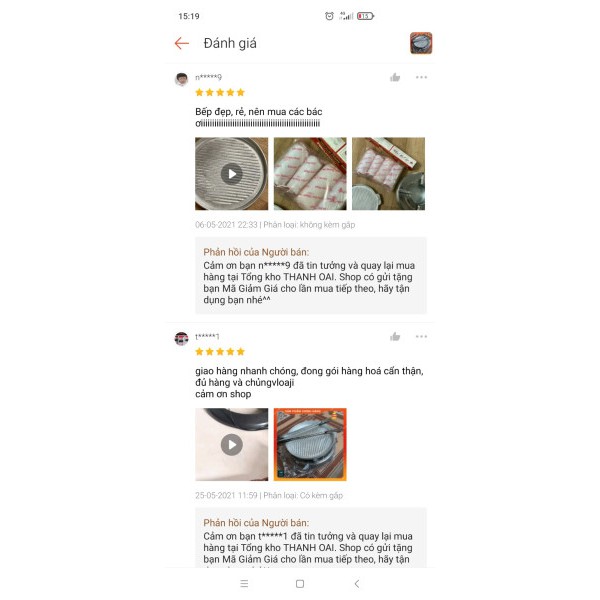Open more options for t*****1's review
This screenshot has height=600, width=600.
421,337
